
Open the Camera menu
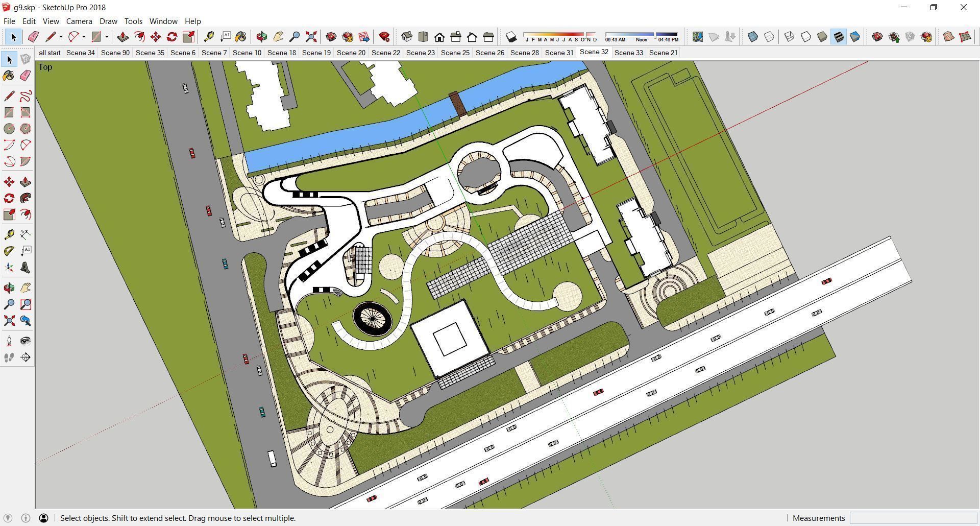[79, 21]
